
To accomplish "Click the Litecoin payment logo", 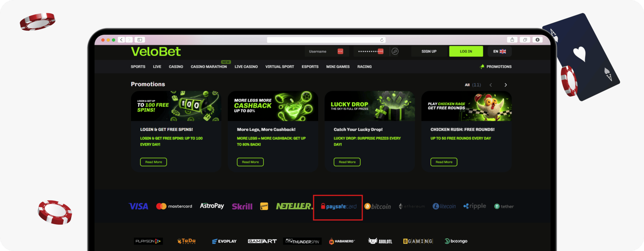I will click(x=444, y=206).
